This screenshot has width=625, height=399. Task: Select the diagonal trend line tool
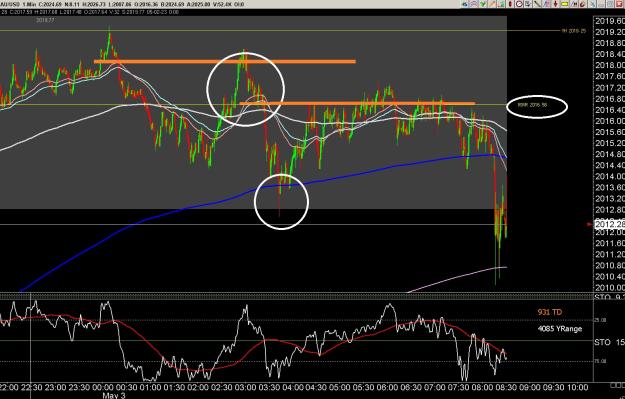(x=537, y=4)
